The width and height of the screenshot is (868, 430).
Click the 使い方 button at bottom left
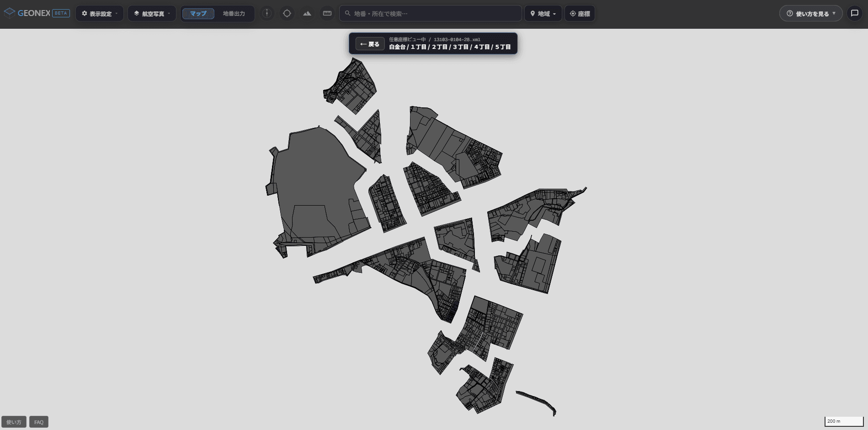point(14,422)
